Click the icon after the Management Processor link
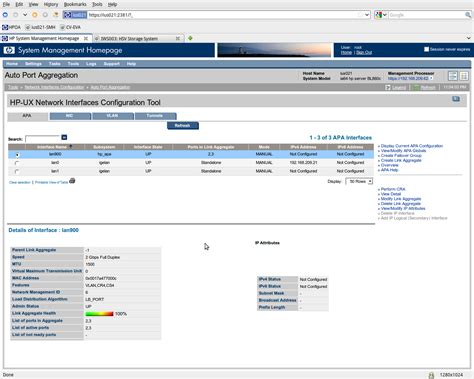The height and width of the screenshot is (379, 474). click(431, 78)
